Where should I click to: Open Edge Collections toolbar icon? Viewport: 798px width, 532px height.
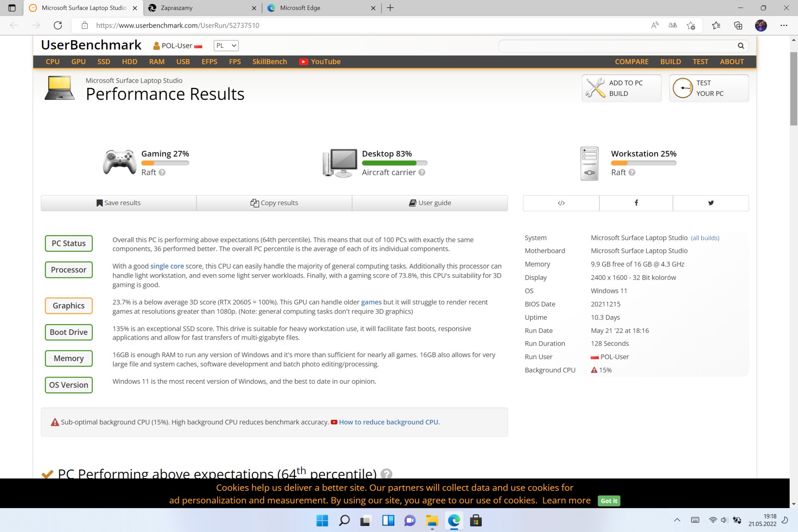738,26
